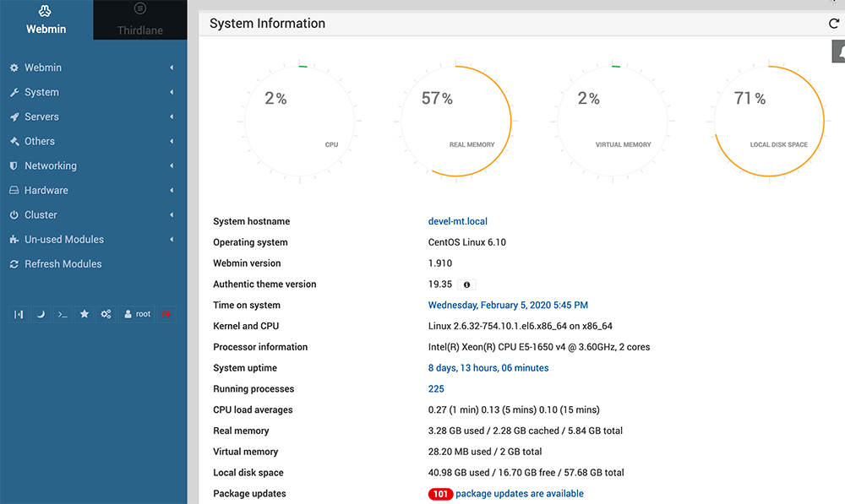Click the drive icon beside Hardware
Screen dimensions: 845x504
[14, 190]
